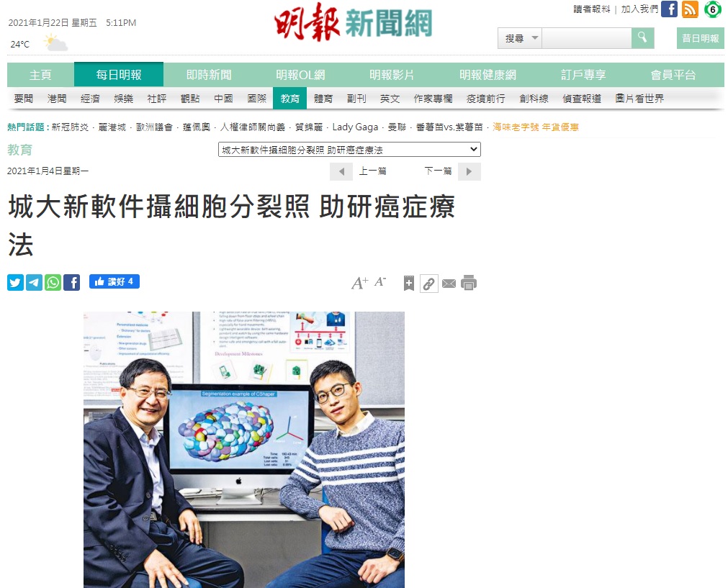This screenshot has height=588, width=728.
Task: Open the 國際 section menu item
Action: [x=257, y=99]
